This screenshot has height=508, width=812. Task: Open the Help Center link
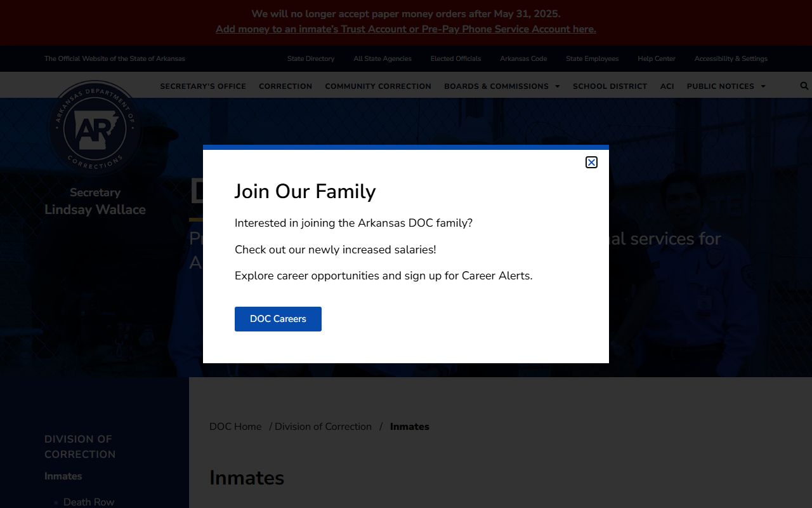pos(657,58)
